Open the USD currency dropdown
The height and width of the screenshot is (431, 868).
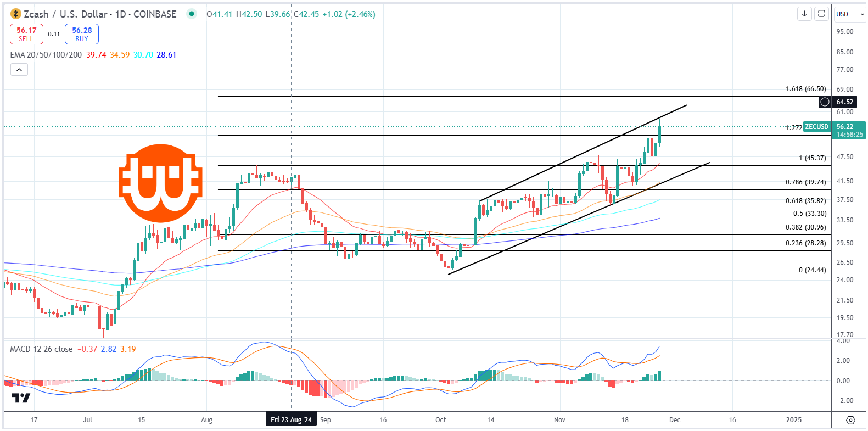pos(849,14)
